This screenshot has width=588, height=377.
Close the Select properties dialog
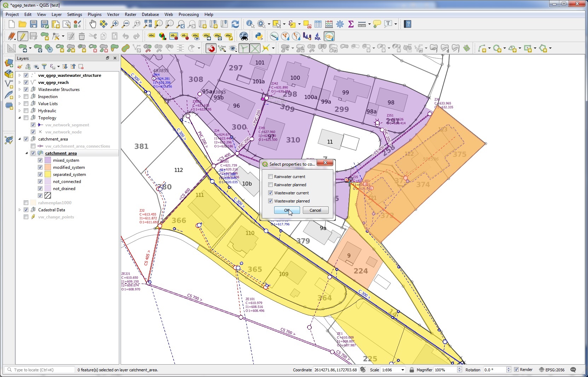click(325, 162)
